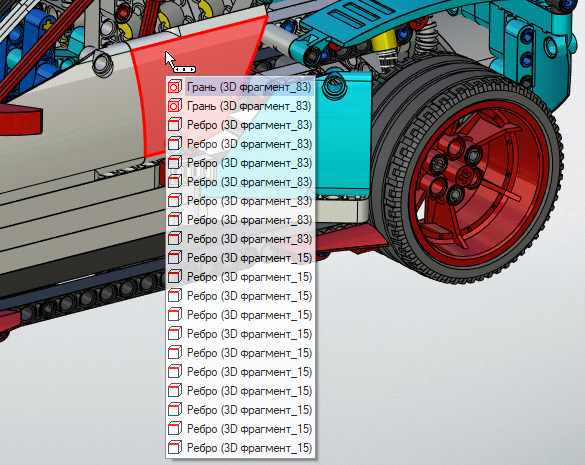
Task: Choose the second Грань (3D фрагмент_83) entry
Action: [240, 106]
